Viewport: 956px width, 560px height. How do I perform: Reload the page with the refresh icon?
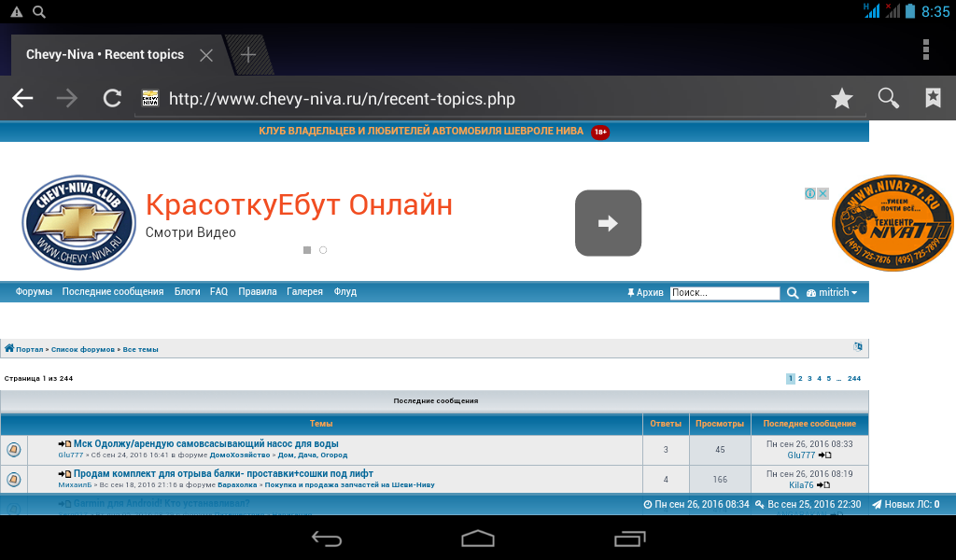coord(112,99)
